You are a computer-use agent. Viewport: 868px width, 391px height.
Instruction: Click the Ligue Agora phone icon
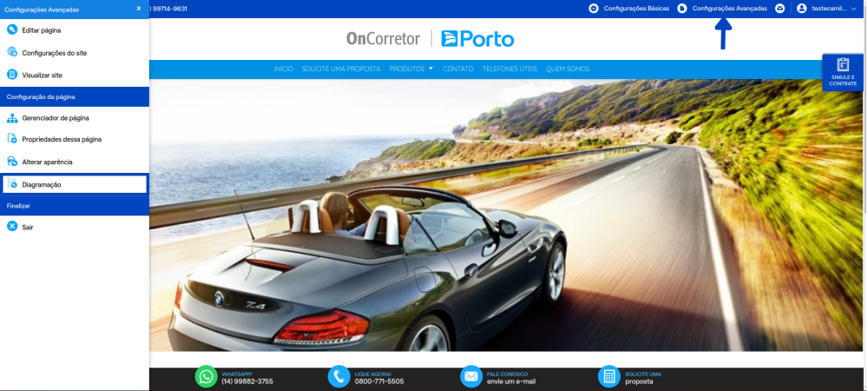[x=339, y=376]
